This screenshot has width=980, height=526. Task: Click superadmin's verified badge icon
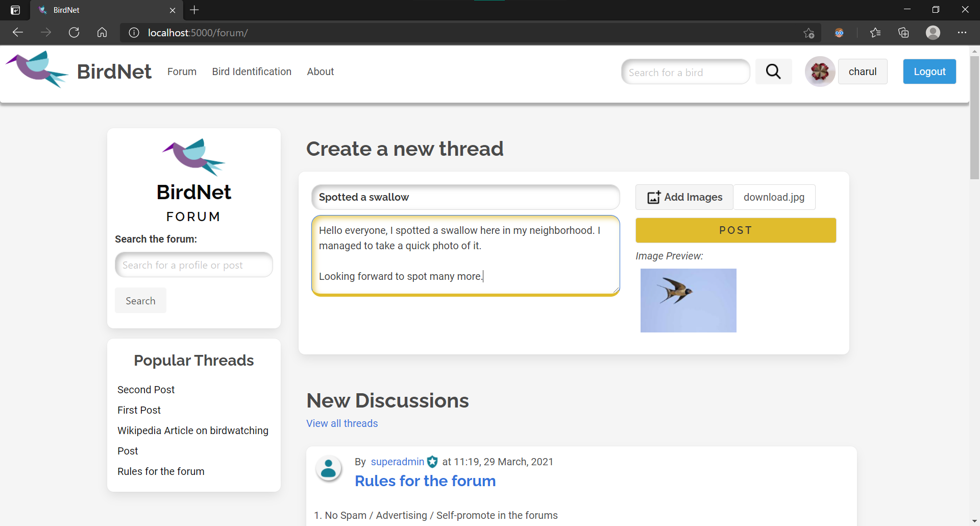[x=432, y=462]
